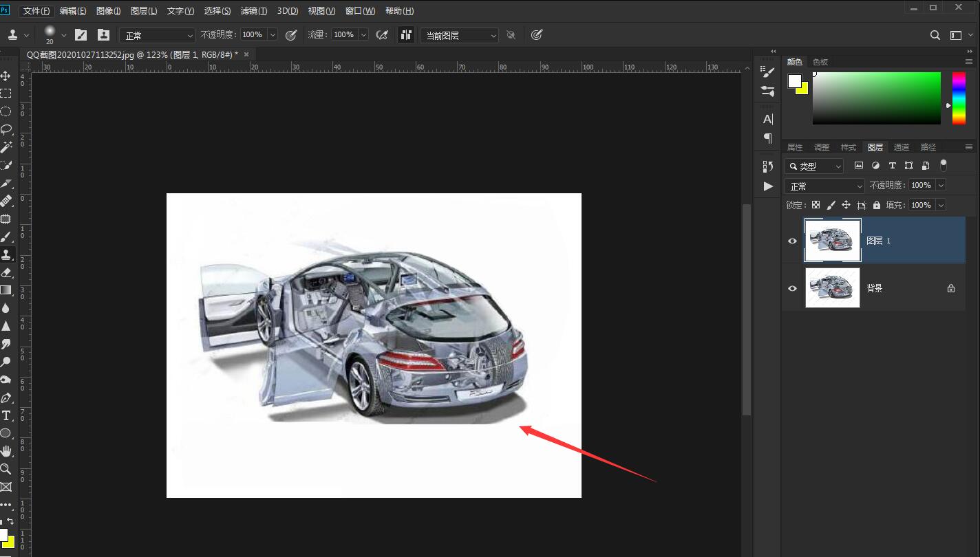The width and height of the screenshot is (980, 557).
Task: Open the blend mode dropdown in Layers panel
Action: (x=824, y=186)
